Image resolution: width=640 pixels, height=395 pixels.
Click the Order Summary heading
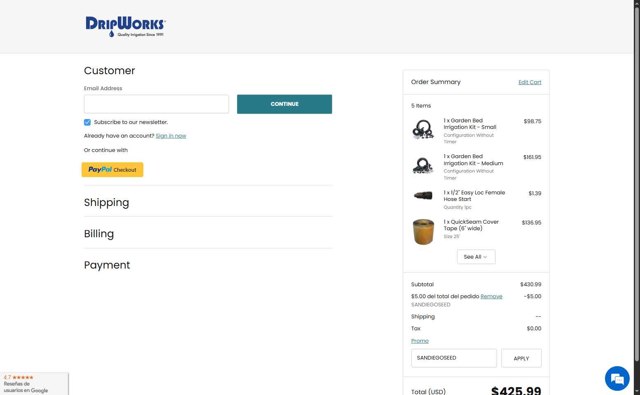(x=436, y=82)
